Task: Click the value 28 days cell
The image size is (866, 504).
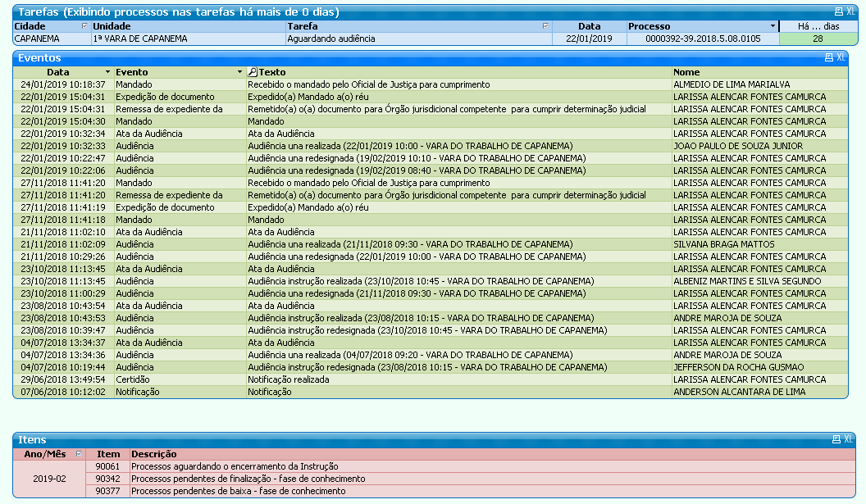Action: 818,39
